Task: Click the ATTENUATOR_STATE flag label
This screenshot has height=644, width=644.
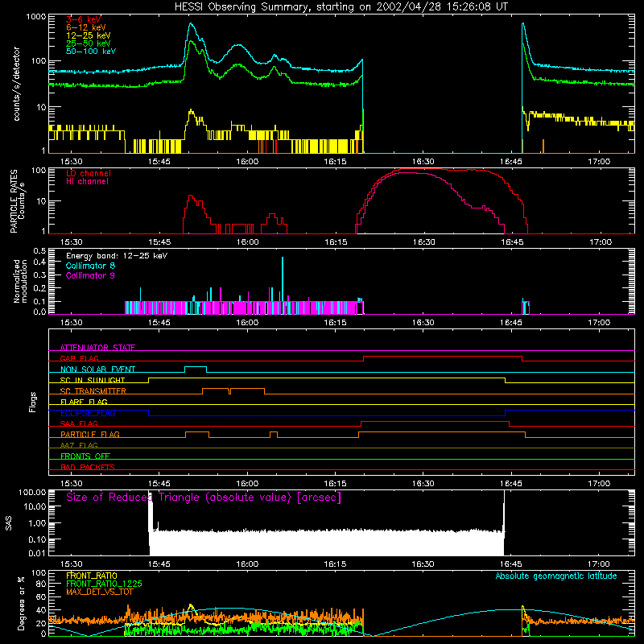Action: [97, 348]
